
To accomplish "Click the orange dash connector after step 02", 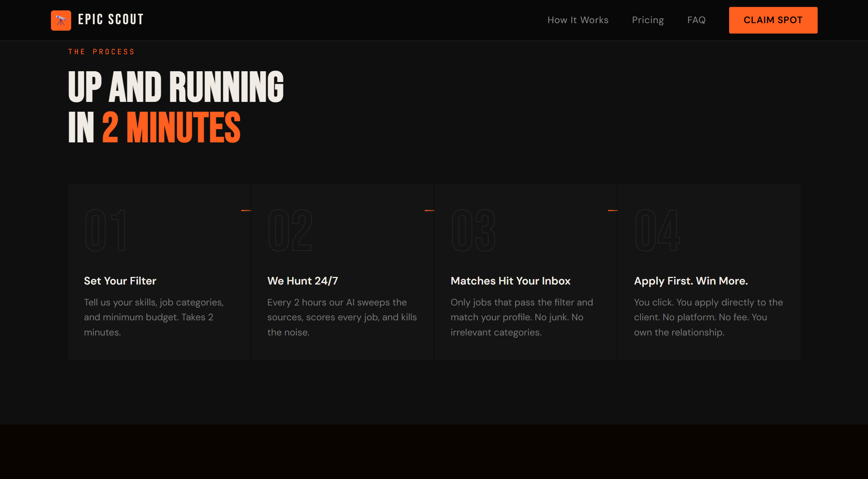I will pos(429,210).
